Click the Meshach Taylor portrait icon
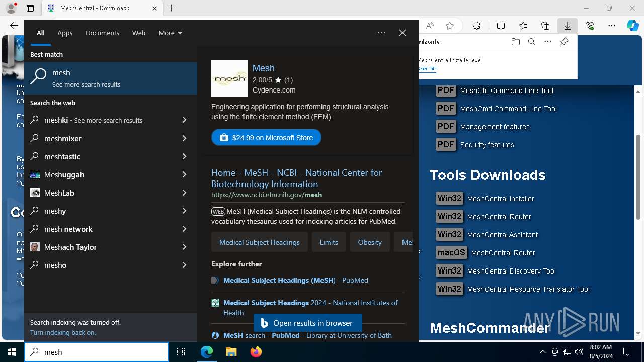 pos(35,247)
